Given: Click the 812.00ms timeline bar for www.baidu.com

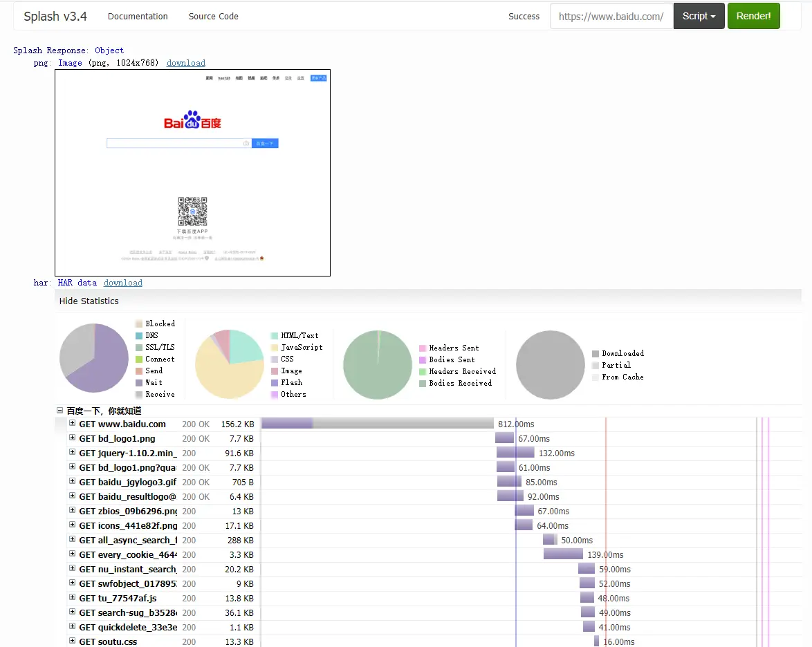Looking at the screenshot, I should 378,424.
